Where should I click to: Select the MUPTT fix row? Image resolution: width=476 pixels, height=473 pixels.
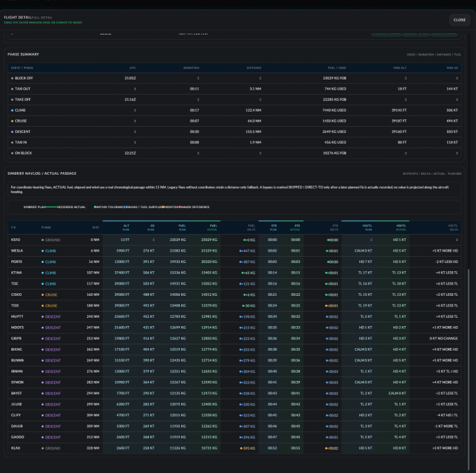point(234,317)
